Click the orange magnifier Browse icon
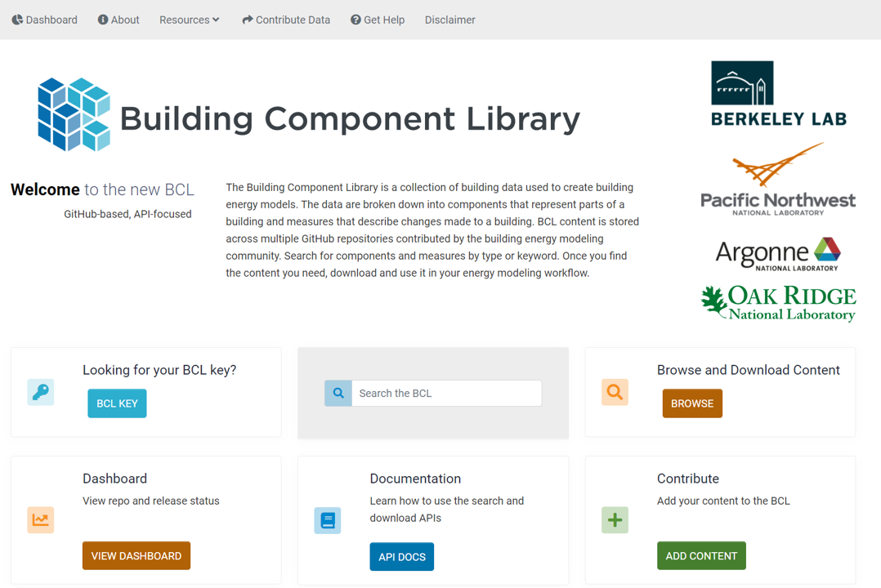881x588 pixels. (615, 393)
